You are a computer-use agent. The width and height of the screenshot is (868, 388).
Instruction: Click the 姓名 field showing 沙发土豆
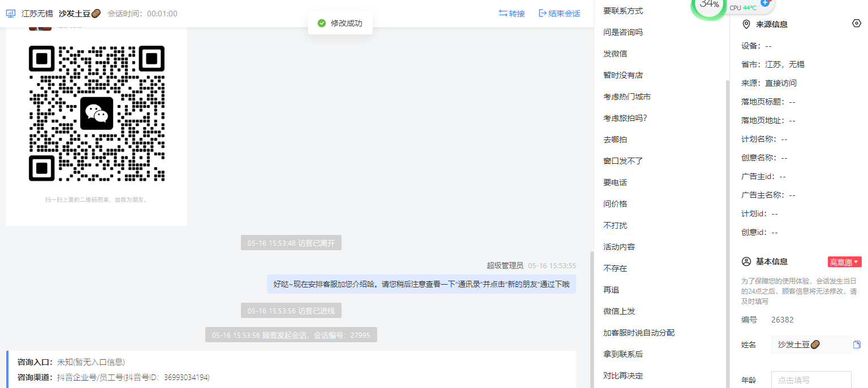click(811, 345)
